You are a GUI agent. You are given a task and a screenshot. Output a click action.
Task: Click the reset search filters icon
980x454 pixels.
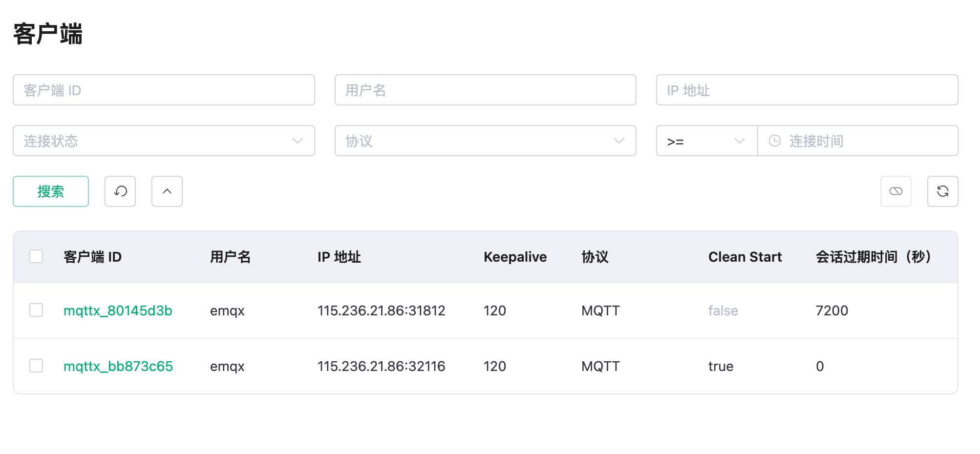tap(120, 191)
